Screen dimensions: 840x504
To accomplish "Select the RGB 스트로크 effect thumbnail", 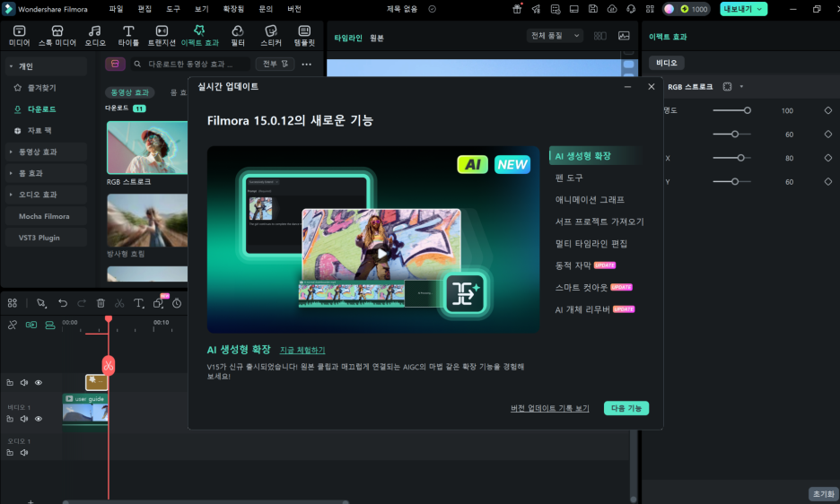I will coord(147,147).
